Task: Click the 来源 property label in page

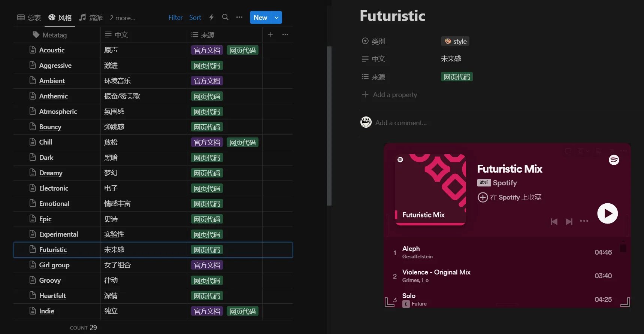Action: coord(374,77)
